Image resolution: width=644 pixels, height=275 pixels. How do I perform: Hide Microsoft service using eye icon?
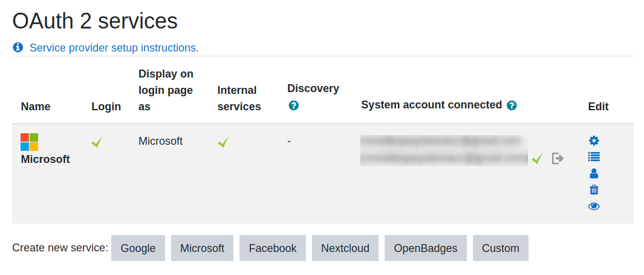click(594, 206)
